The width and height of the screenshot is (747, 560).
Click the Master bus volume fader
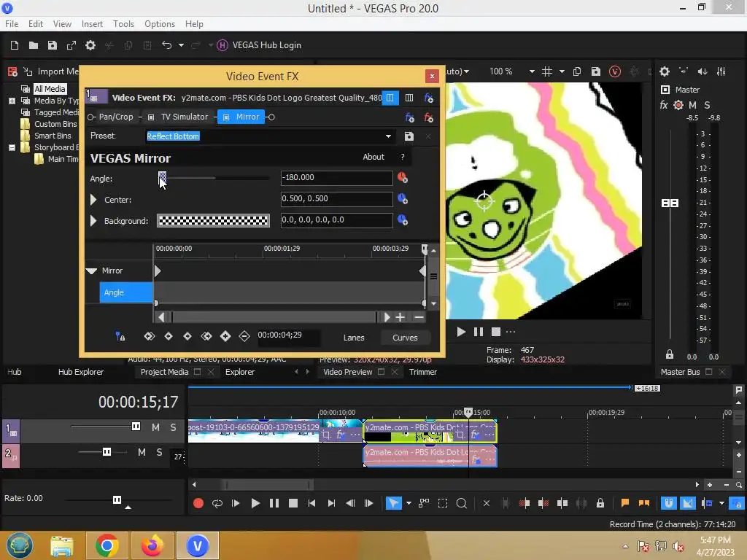tap(670, 203)
